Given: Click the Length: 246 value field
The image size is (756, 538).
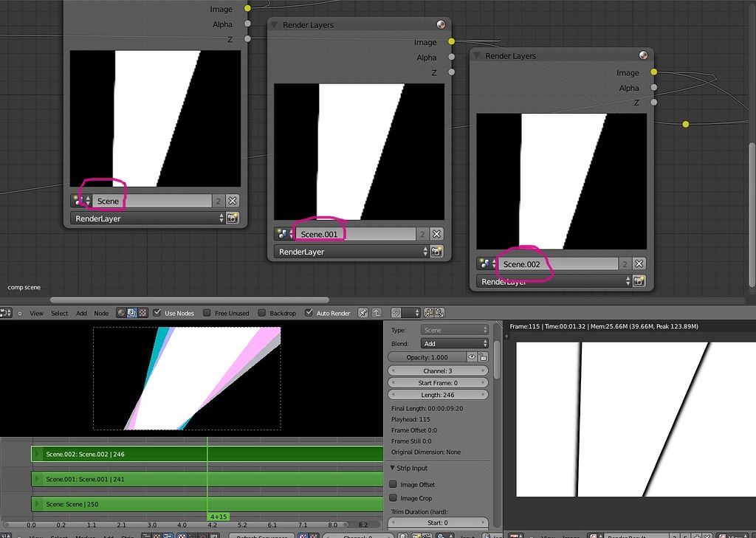Looking at the screenshot, I should (438, 395).
